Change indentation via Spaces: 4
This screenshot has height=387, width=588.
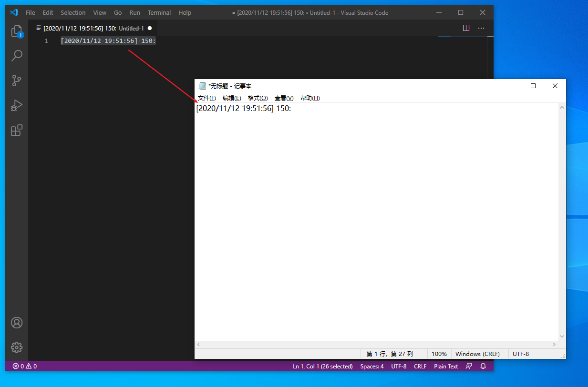372,366
